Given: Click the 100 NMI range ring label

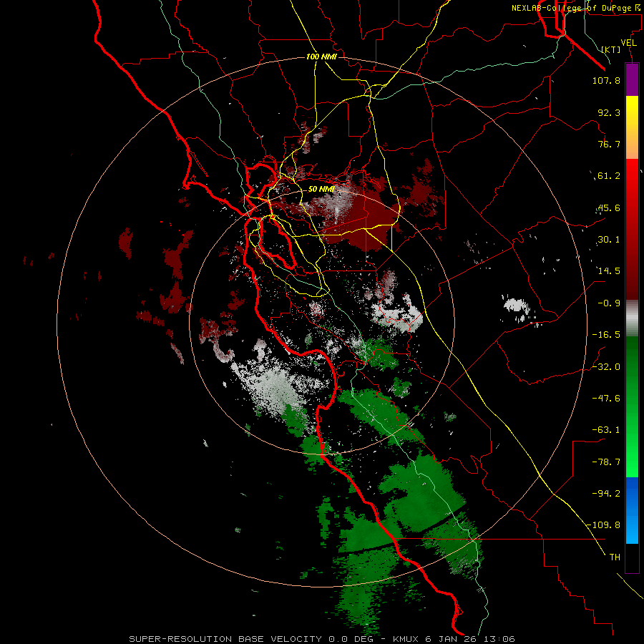Looking at the screenshot, I should click(321, 57).
